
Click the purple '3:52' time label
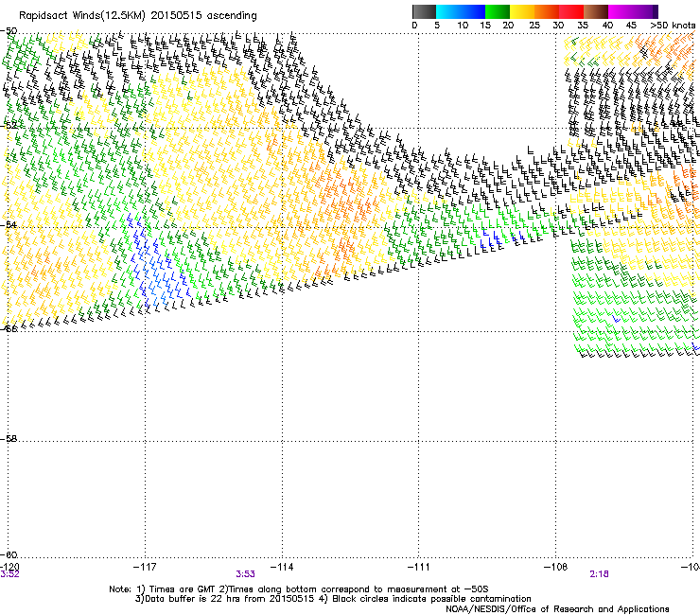tap(9, 574)
